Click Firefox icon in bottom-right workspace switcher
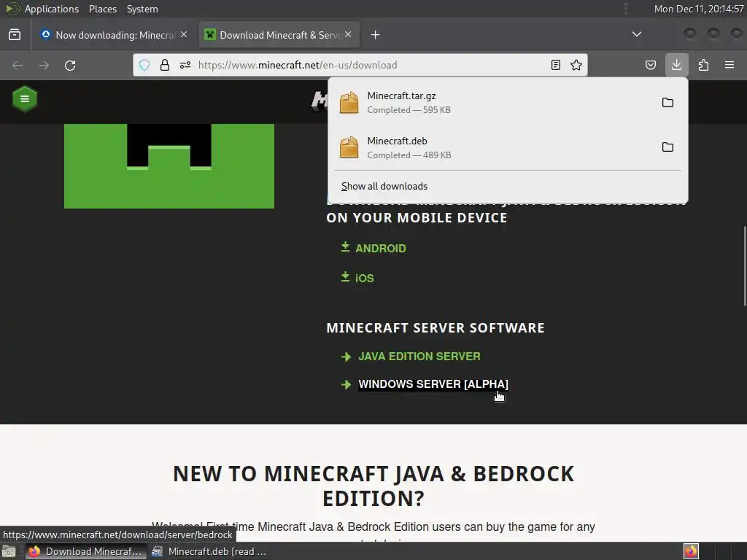 click(x=691, y=551)
